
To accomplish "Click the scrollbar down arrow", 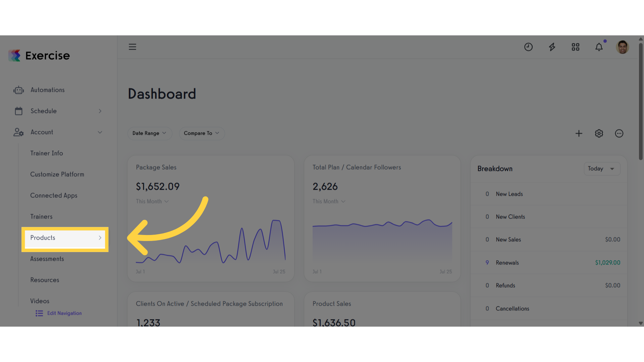I will point(641,323).
